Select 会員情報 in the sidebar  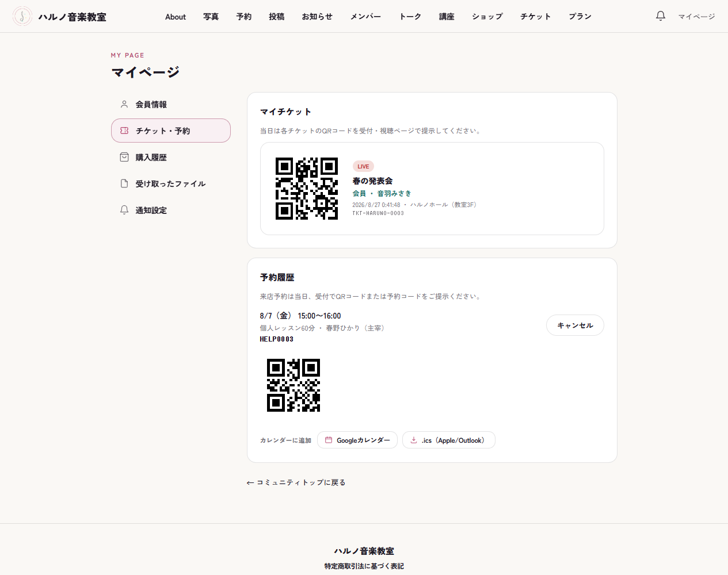[171, 104]
